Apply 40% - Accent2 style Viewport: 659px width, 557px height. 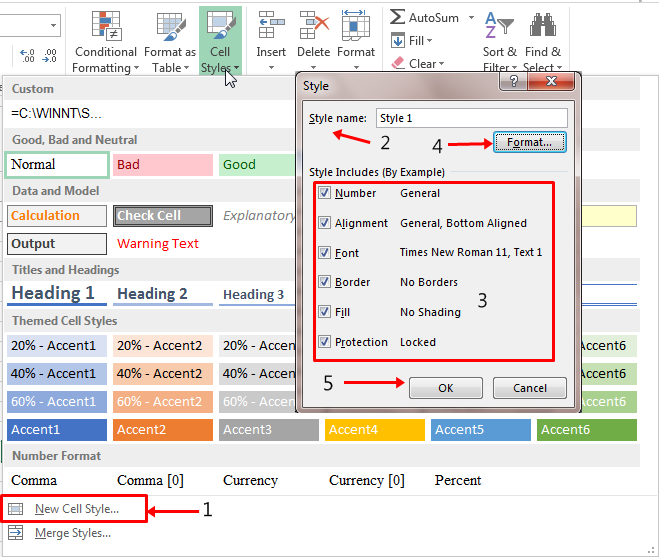pos(163,374)
